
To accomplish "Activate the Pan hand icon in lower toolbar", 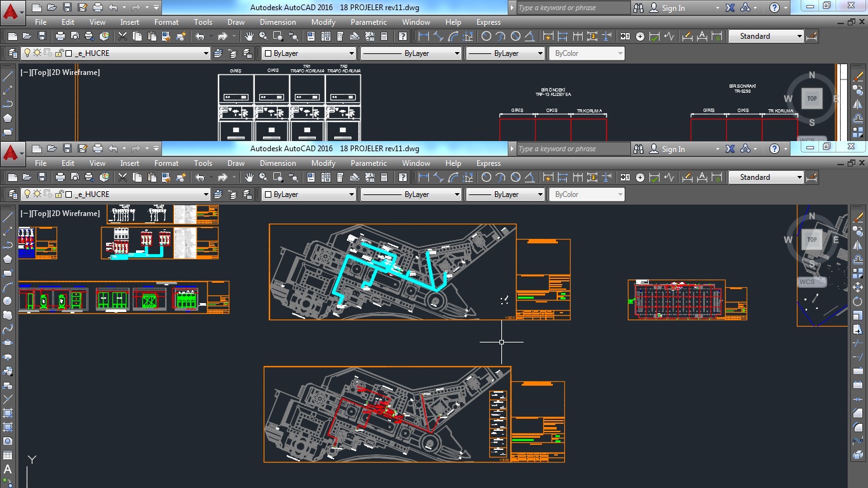I will pos(249,177).
